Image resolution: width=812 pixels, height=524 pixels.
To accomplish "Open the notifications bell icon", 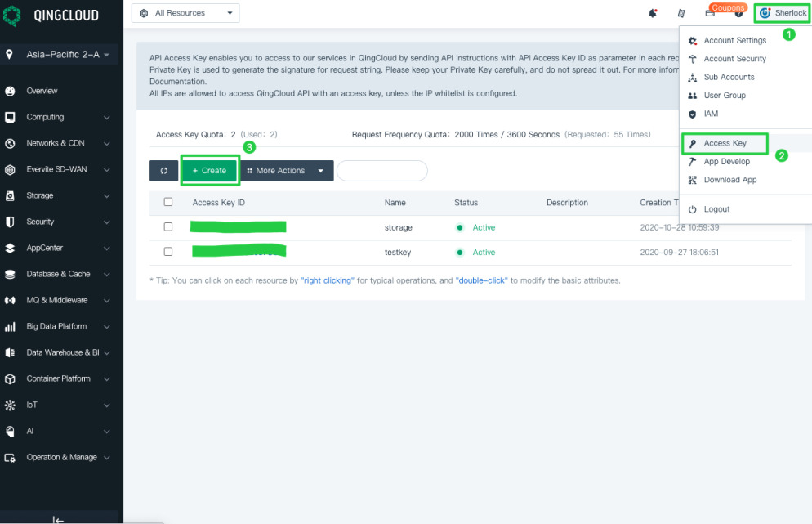I will pos(653,13).
